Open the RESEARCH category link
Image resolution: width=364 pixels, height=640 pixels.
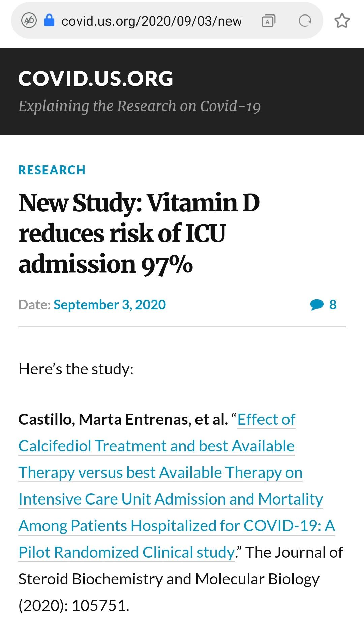(52, 170)
